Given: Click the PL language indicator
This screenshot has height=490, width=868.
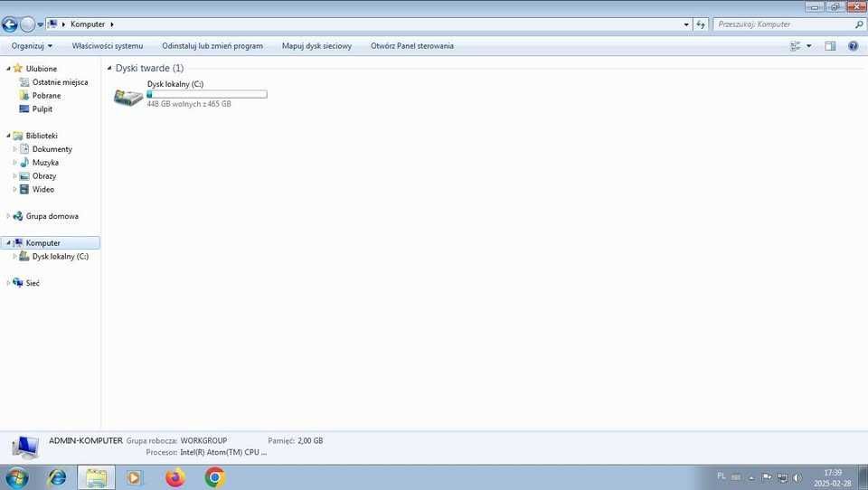Looking at the screenshot, I should coord(722,476).
